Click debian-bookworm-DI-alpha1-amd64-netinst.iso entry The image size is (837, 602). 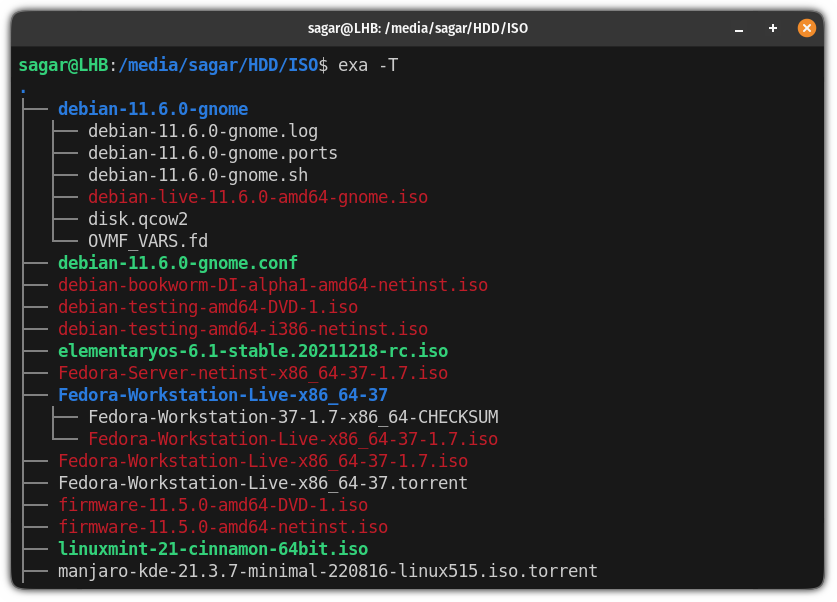tap(273, 285)
